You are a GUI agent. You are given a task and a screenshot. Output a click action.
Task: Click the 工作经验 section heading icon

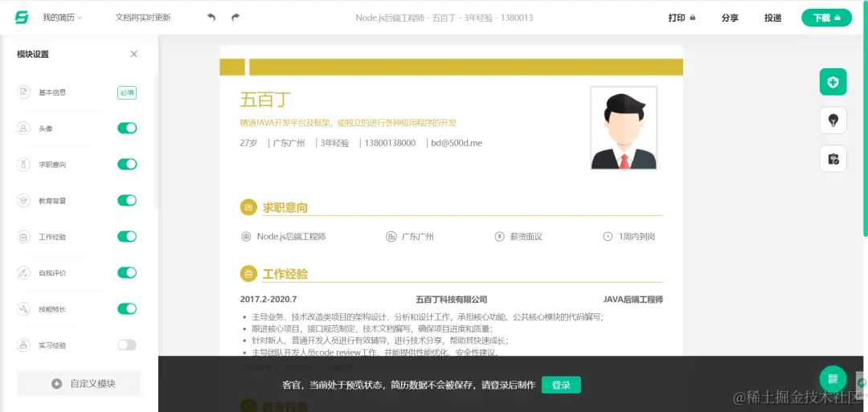(248, 273)
